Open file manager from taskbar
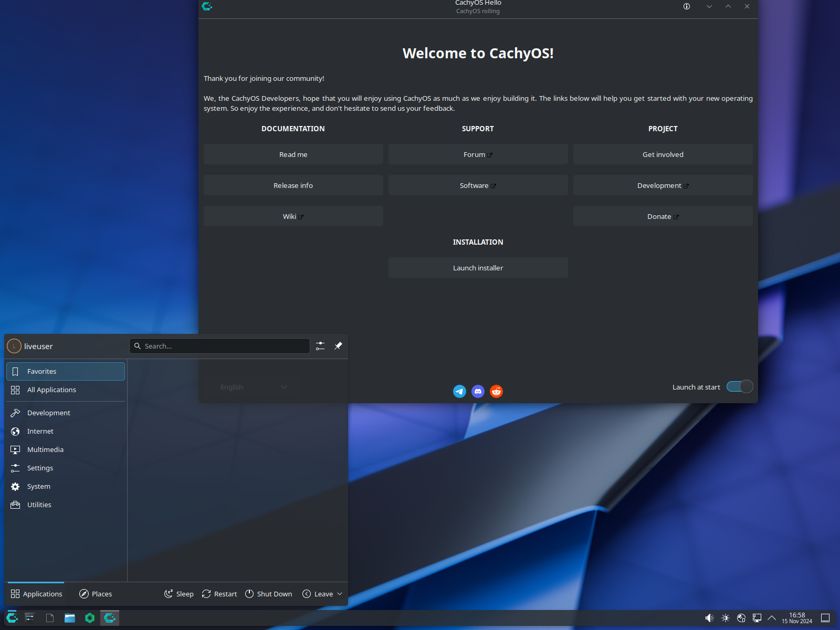 click(70, 618)
